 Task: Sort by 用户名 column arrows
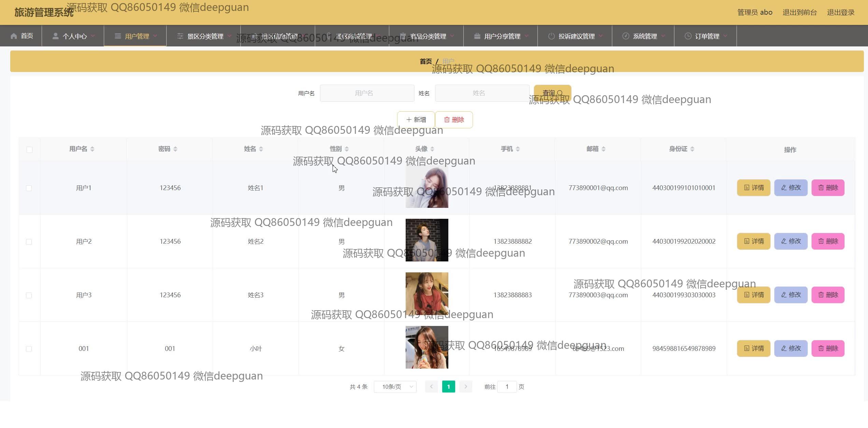click(92, 149)
